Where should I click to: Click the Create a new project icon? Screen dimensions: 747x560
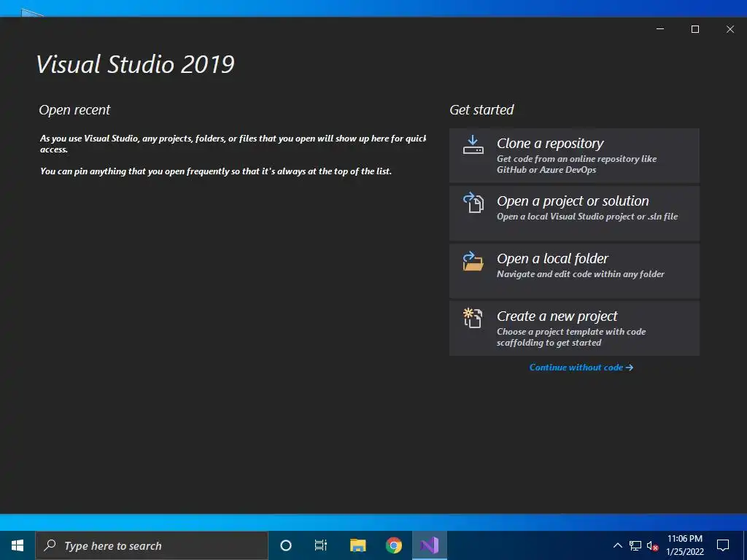[x=473, y=318]
